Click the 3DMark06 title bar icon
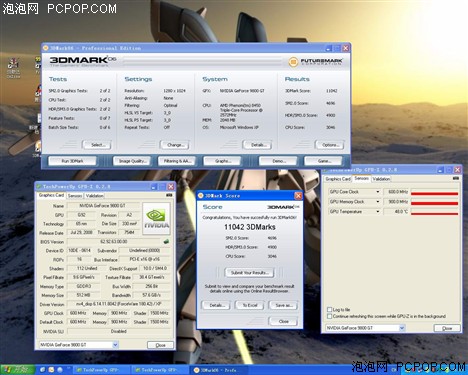Image resolution: width=468 pixels, height=375 pixels. (46, 48)
